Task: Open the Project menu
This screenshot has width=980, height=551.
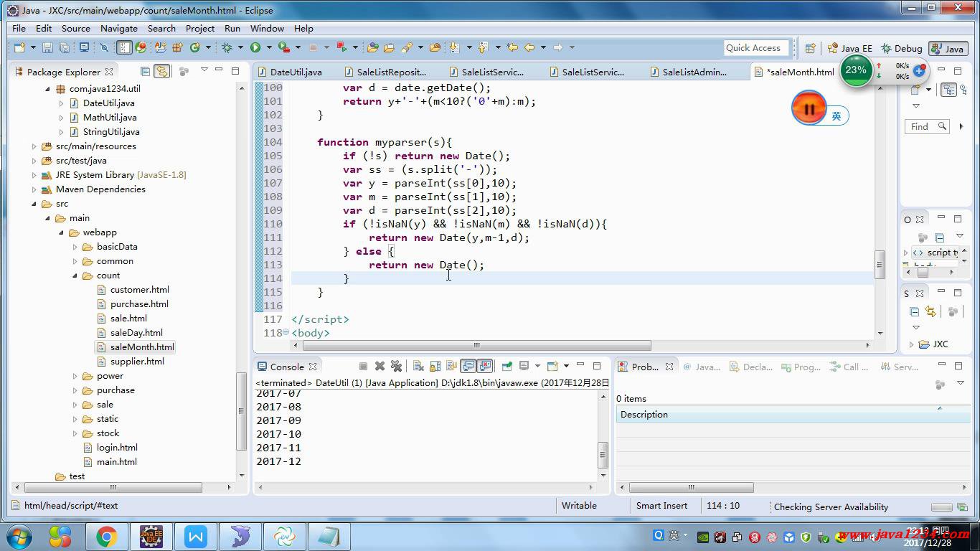Action: pos(200,28)
